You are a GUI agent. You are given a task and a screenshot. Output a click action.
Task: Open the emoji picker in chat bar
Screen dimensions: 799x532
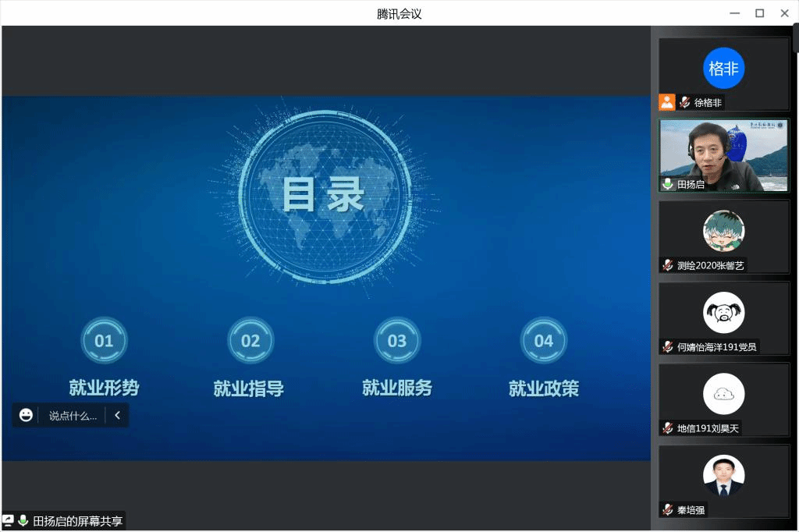click(27, 415)
